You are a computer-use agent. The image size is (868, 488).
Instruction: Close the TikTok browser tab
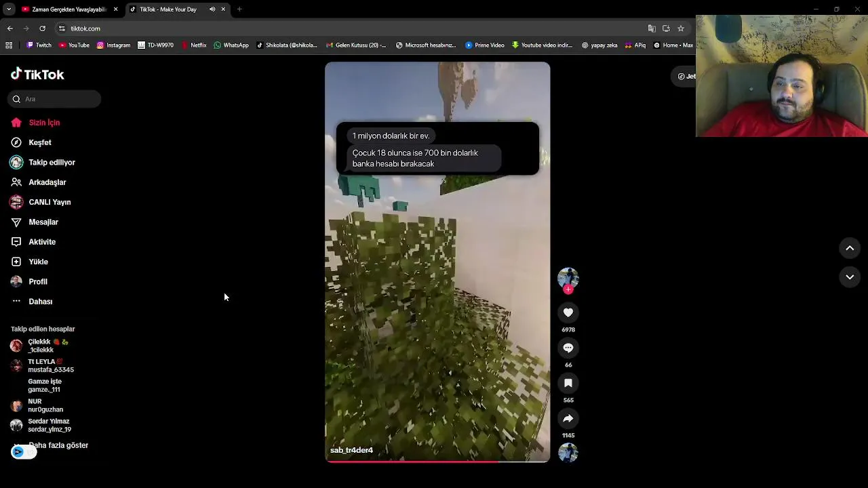point(223,9)
